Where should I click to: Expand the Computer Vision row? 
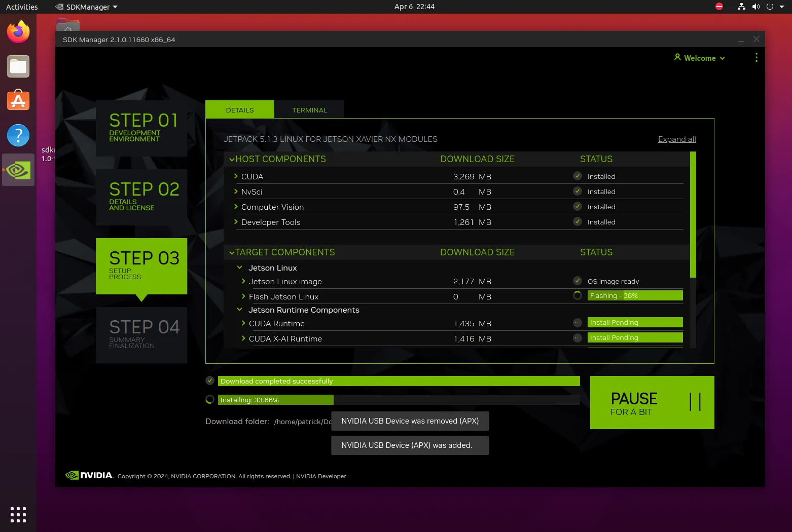[x=236, y=207]
